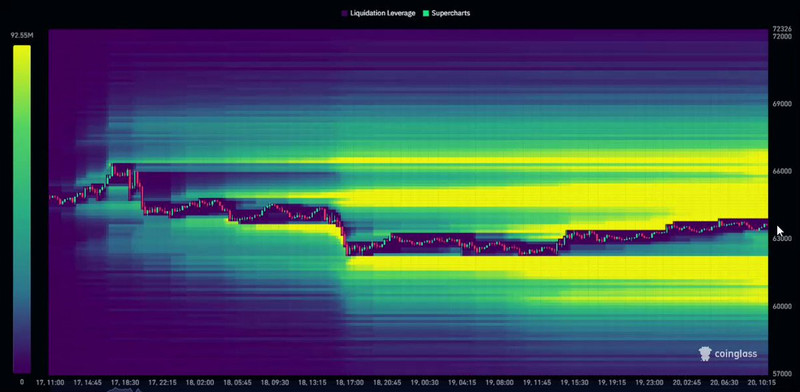Toggle the Liquidation Leverage legend entry
The width and height of the screenshot is (800, 392).
(x=379, y=13)
